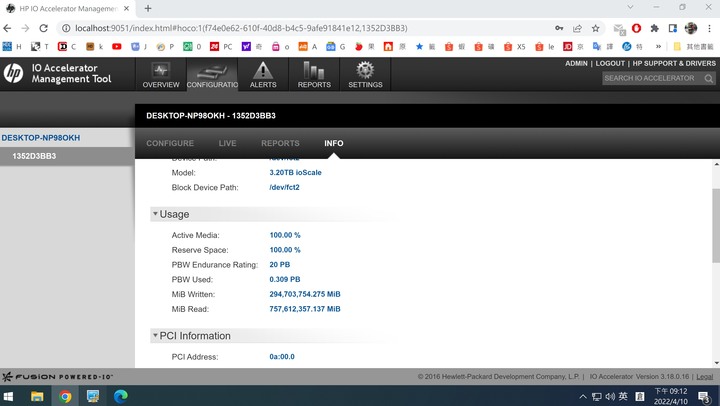Click the Active Media 100.00 % value
720x406 pixels.
(x=285, y=235)
